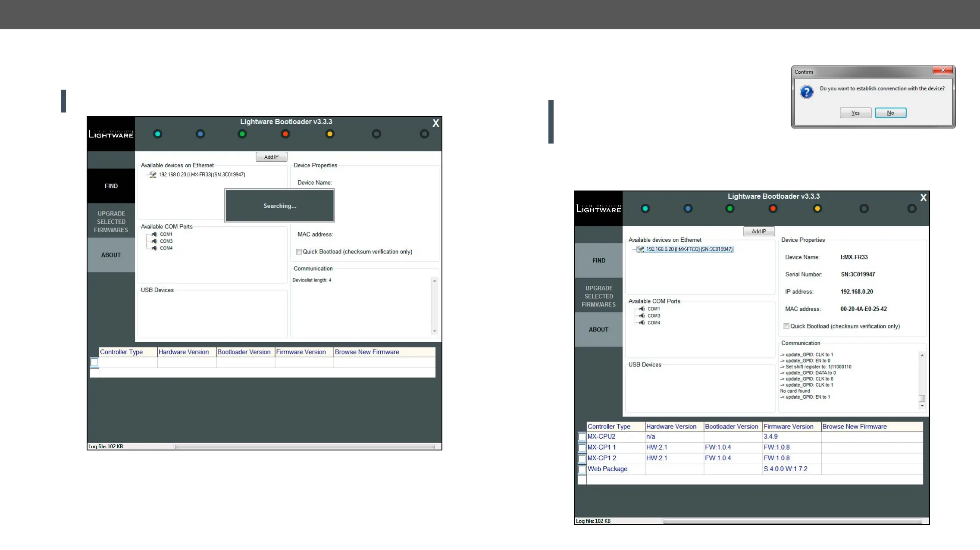Click the yellow status indicator in right window
Viewport: 980px width, 550px height.
click(817, 209)
